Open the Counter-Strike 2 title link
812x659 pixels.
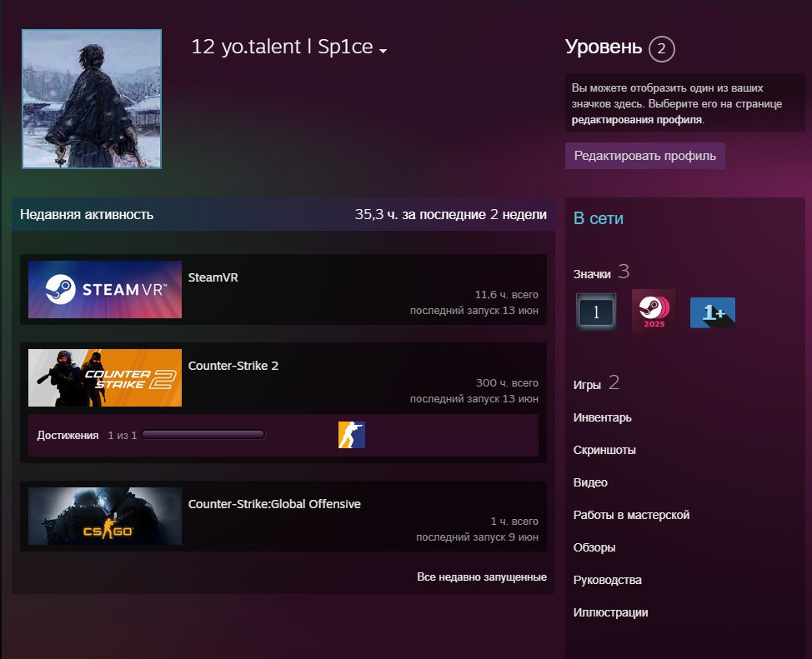coord(233,366)
